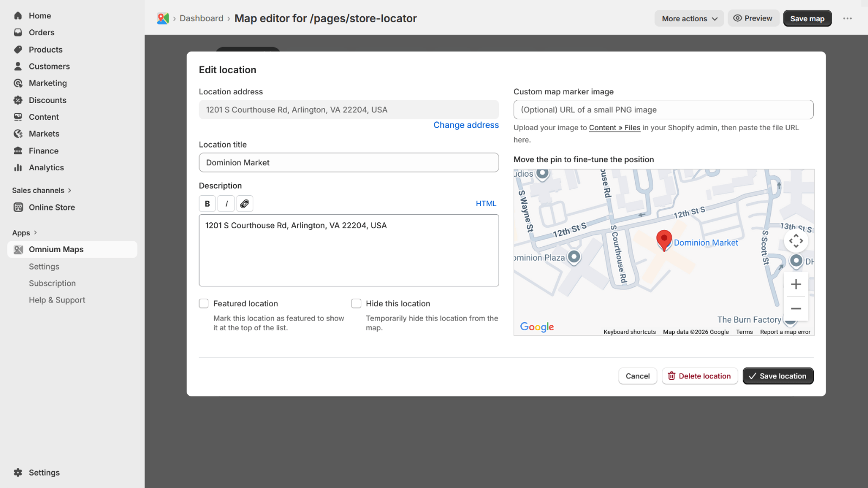This screenshot has width=868, height=488.
Task: Select Discounts from the sidebar
Action: click(47, 100)
